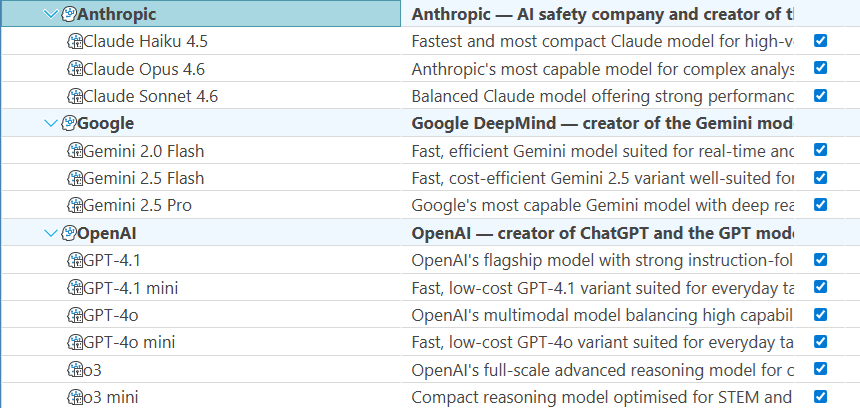Click the o3 mini model icon
The width and height of the screenshot is (860, 408).
pyautogui.click(x=75, y=396)
